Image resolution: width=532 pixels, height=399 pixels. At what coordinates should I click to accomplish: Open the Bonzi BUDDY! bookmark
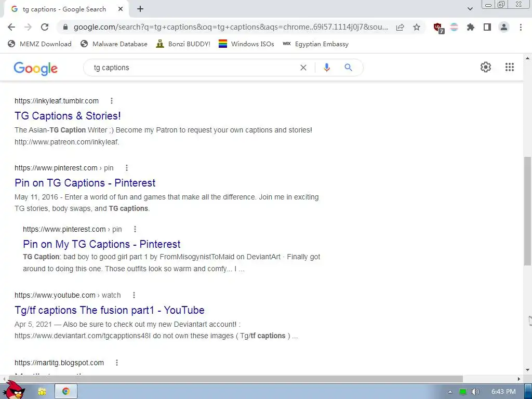click(x=183, y=44)
